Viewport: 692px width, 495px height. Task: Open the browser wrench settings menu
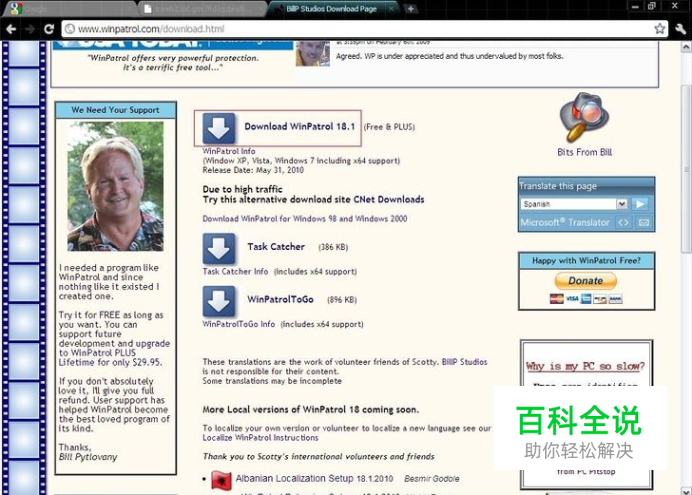tap(680, 29)
